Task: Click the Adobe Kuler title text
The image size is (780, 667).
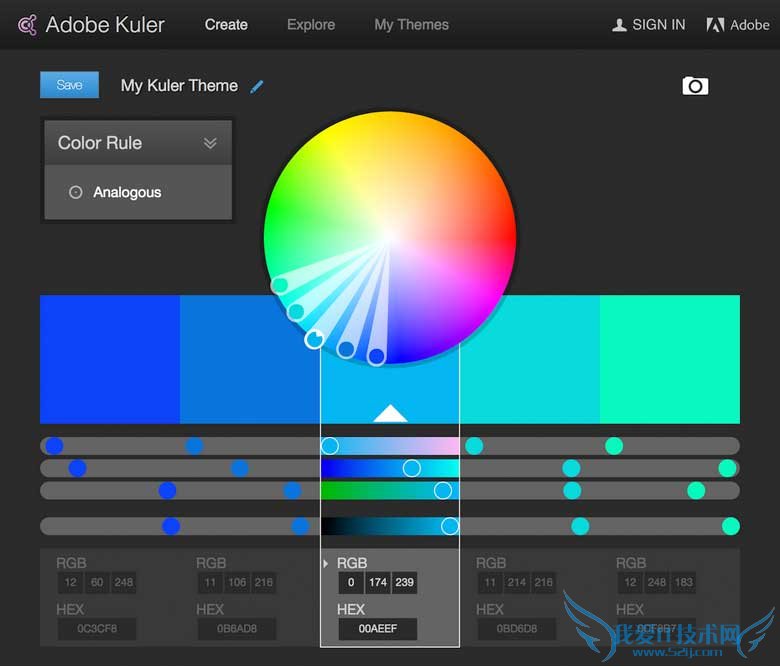Action: (105, 25)
